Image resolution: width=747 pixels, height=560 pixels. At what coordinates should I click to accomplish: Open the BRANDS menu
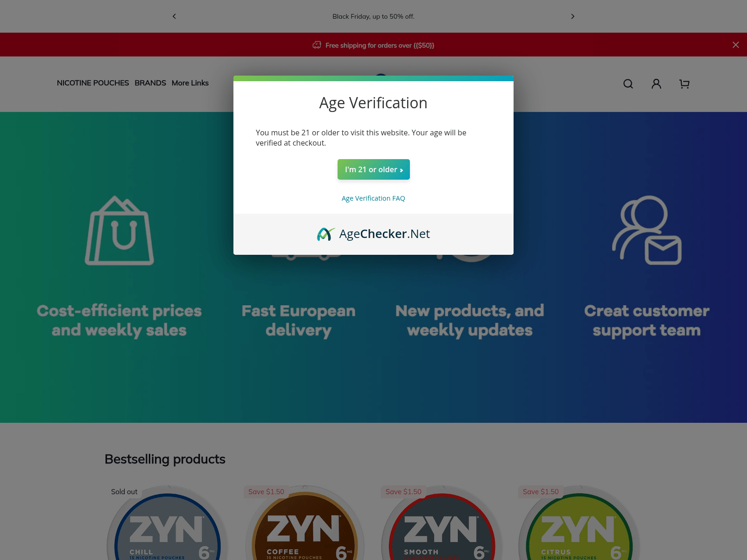(x=150, y=83)
